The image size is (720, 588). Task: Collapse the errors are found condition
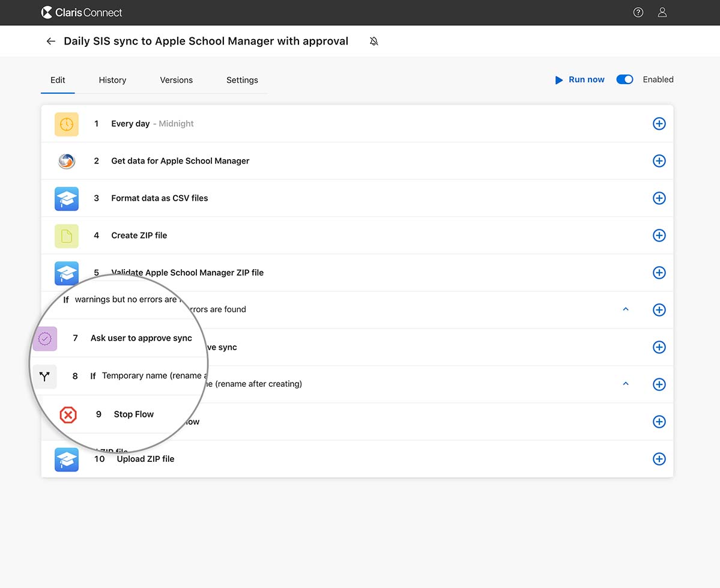pyautogui.click(x=625, y=309)
